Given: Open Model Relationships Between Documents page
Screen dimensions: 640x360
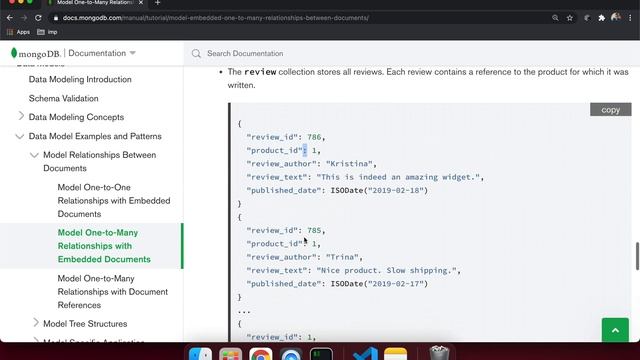Looking at the screenshot, I should click(x=100, y=162).
